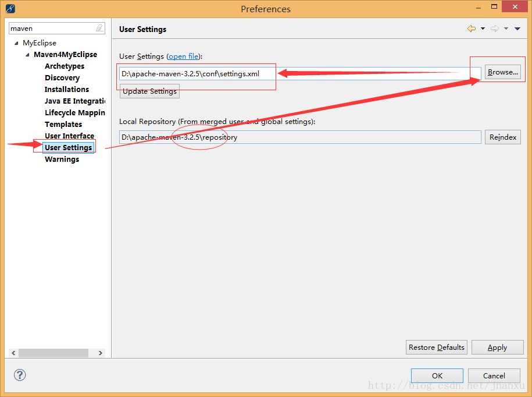The width and height of the screenshot is (532, 397).
Task: Click the Reindex button
Action: (502, 137)
